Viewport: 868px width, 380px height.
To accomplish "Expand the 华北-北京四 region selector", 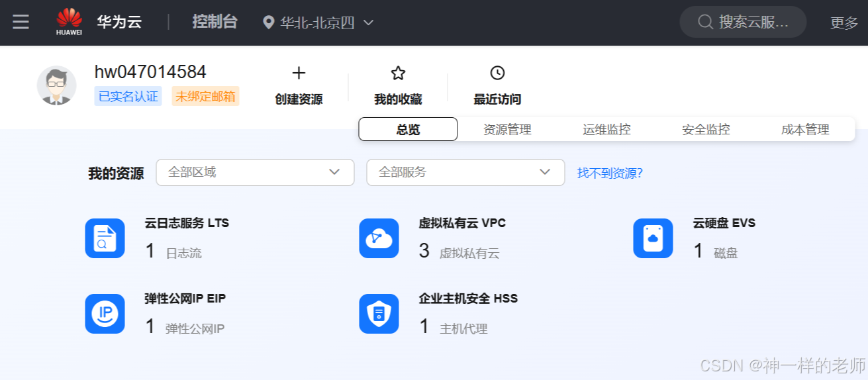I will (318, 23).
